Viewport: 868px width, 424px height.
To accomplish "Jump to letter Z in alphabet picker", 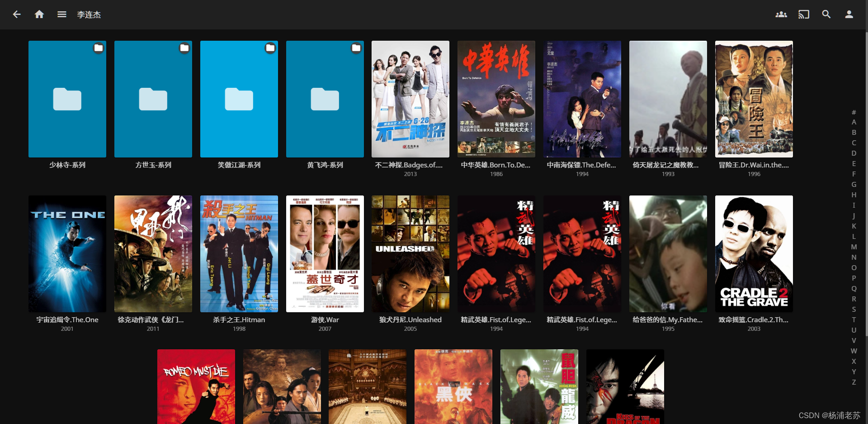I will (x=854, y=382).
